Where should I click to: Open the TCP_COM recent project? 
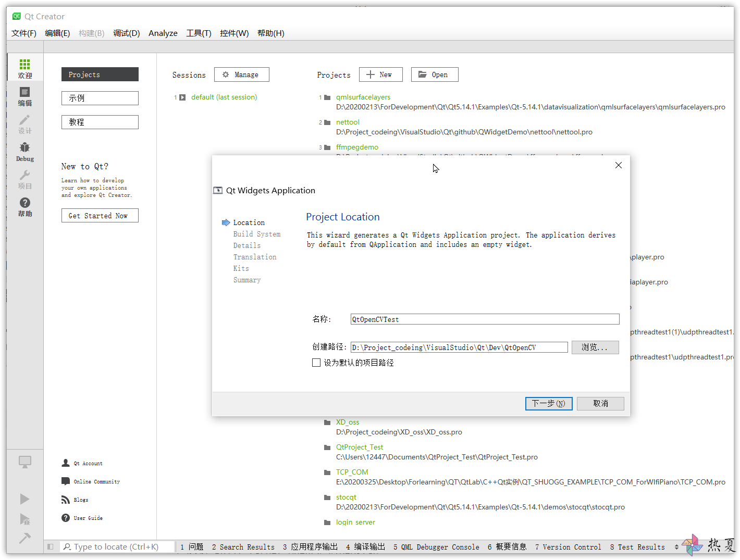[x=352, y=472]
